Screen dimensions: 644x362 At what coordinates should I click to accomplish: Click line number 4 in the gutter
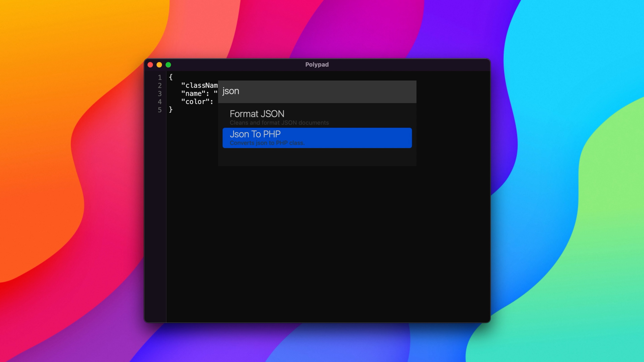click(x=159, y=102)
